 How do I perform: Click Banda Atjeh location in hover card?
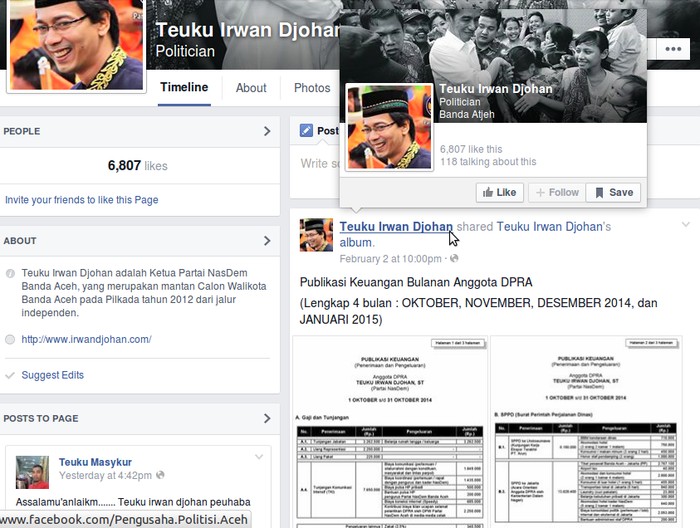[x=467, y=115]
